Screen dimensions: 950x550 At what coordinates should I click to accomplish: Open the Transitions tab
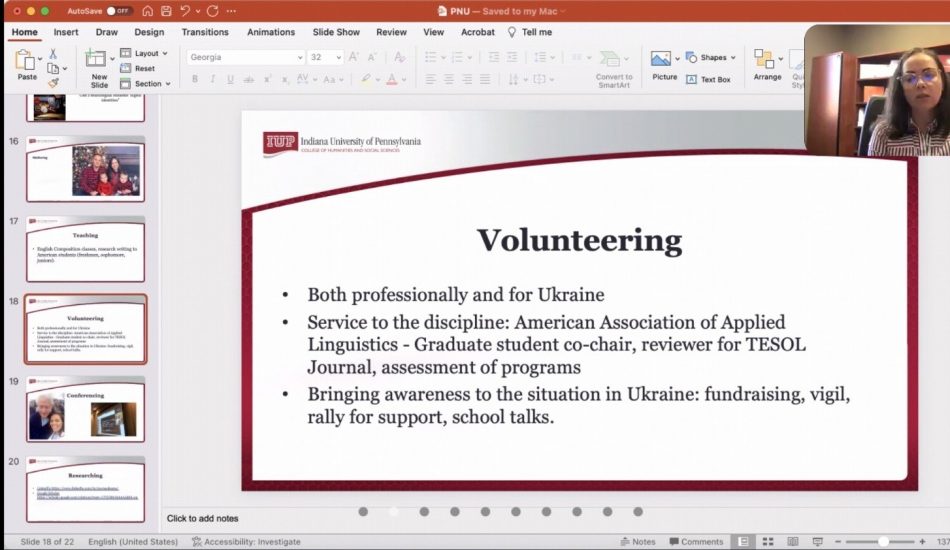(204, 32)
